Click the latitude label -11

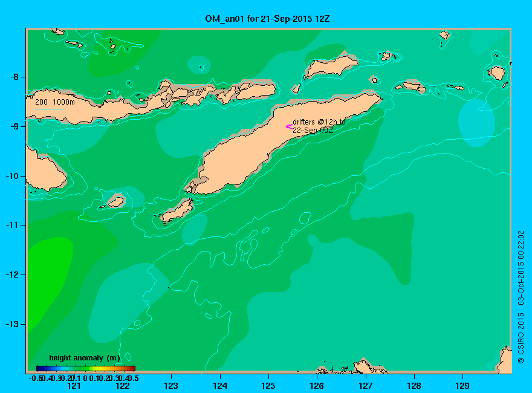pyautogui.click(x=12, y=225)
